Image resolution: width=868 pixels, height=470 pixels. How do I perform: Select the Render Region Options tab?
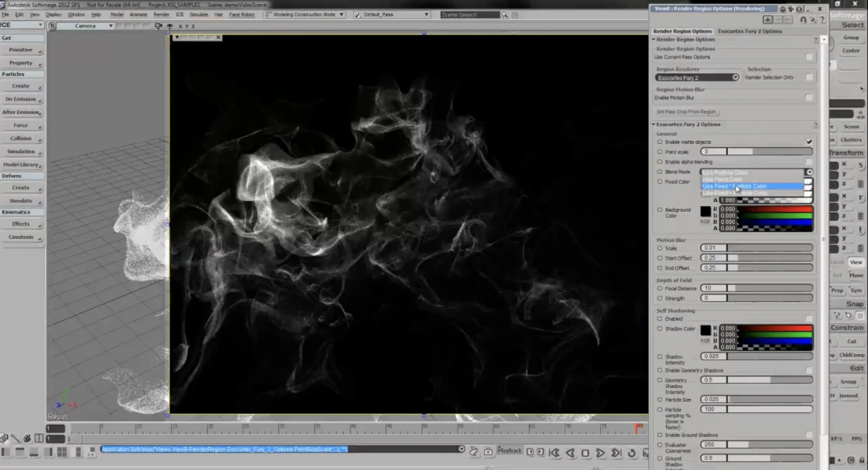(x=682, y=30)
